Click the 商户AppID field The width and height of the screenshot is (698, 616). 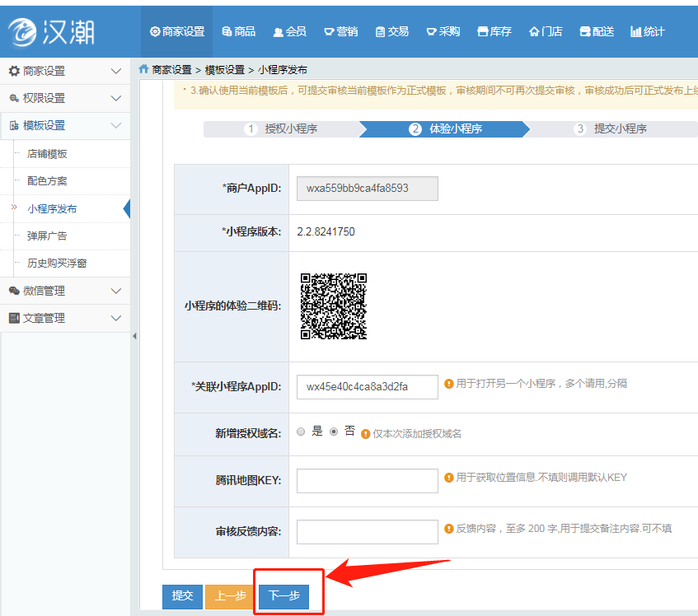click(x=368, y=189)
